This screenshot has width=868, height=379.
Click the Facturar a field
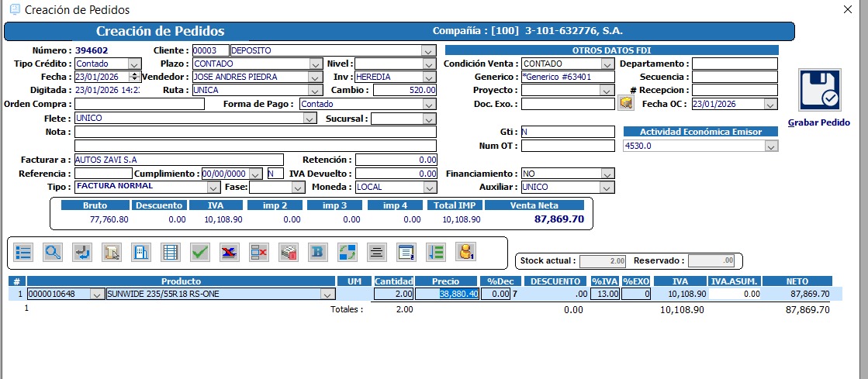point(179,160)
